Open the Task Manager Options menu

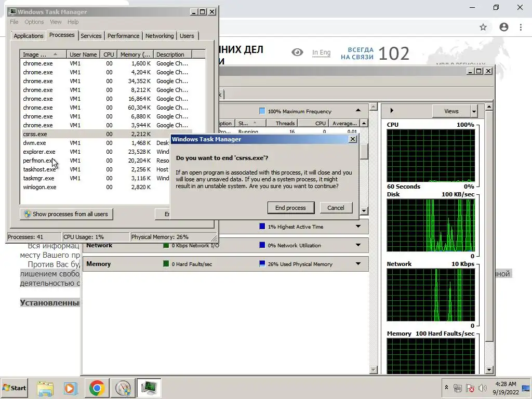[x=34, y=22]
